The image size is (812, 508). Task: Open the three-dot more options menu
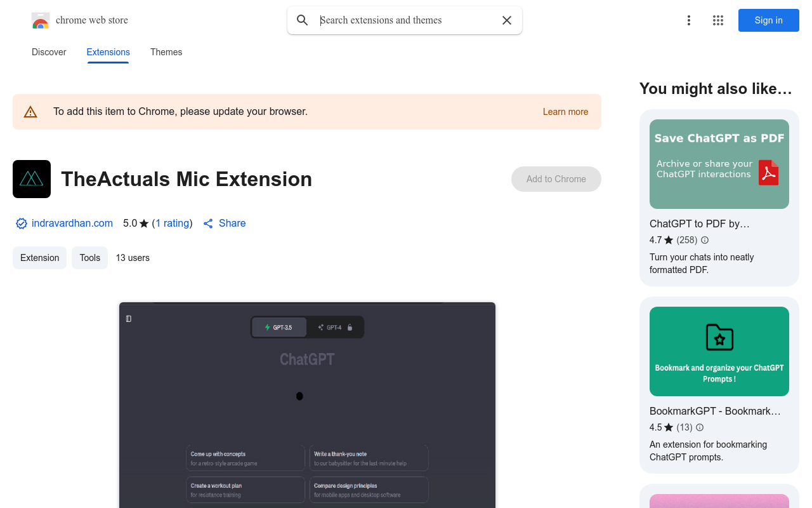689,20
